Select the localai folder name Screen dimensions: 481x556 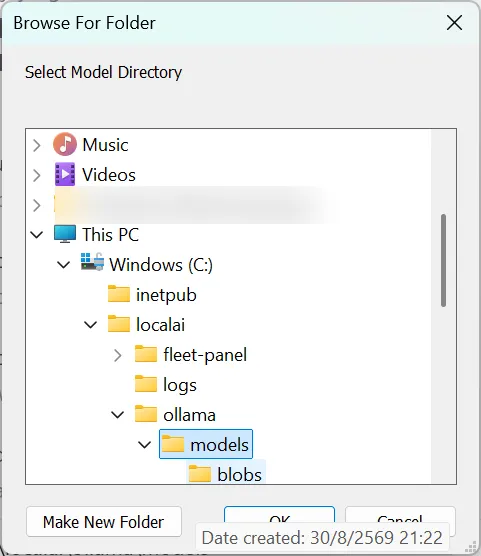(x=161, y=324)
